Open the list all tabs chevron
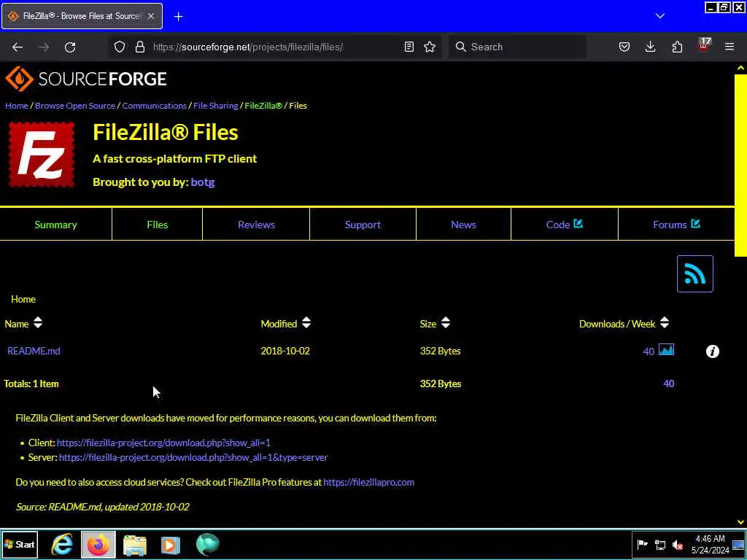This screenshot has width=747, height=560. point(659,16)
